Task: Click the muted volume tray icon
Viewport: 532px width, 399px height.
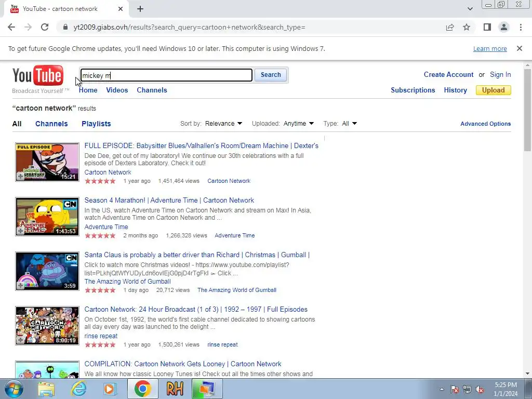Action: point(480,389)
